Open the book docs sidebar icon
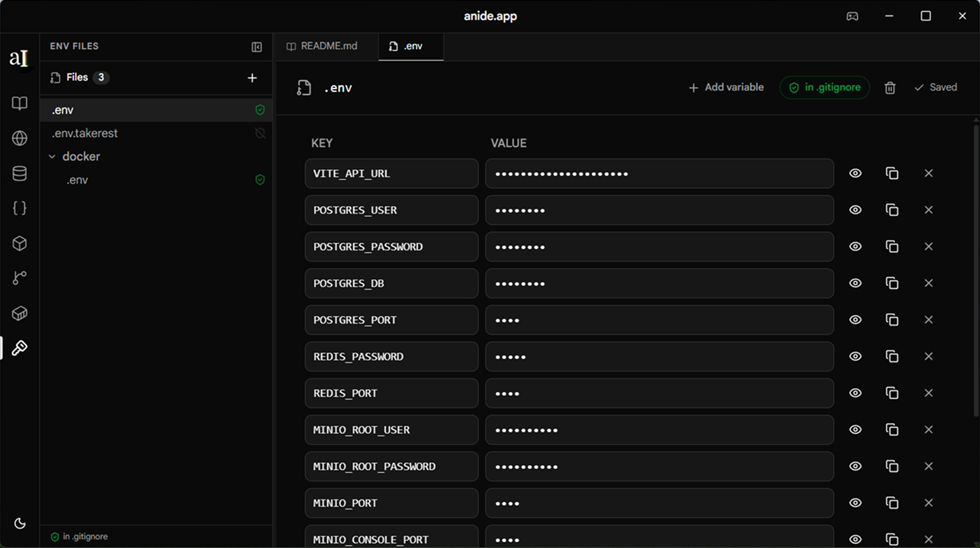980x548 pixels. 19,103
